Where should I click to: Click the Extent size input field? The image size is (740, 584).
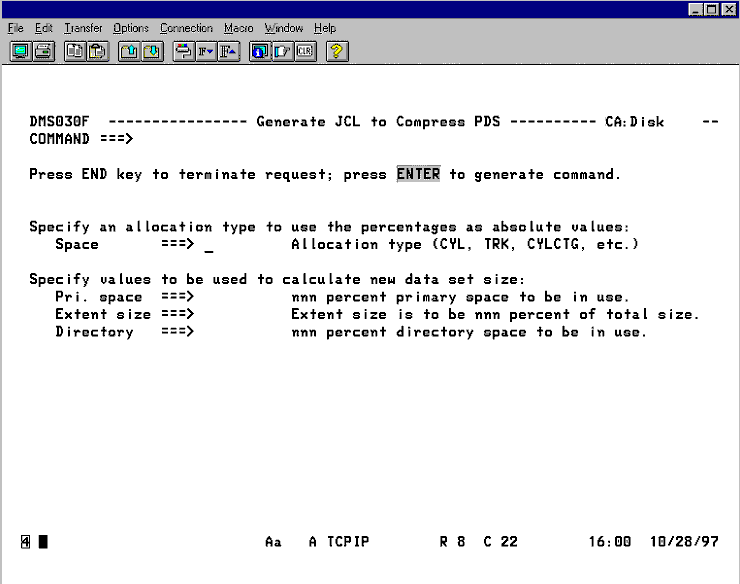tap(243, 314)
